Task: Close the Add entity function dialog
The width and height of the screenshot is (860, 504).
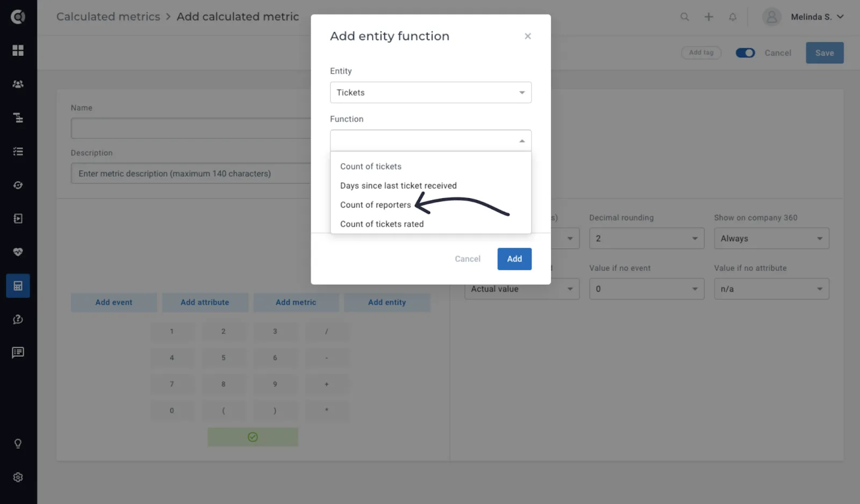Action: tap(528, 36)
